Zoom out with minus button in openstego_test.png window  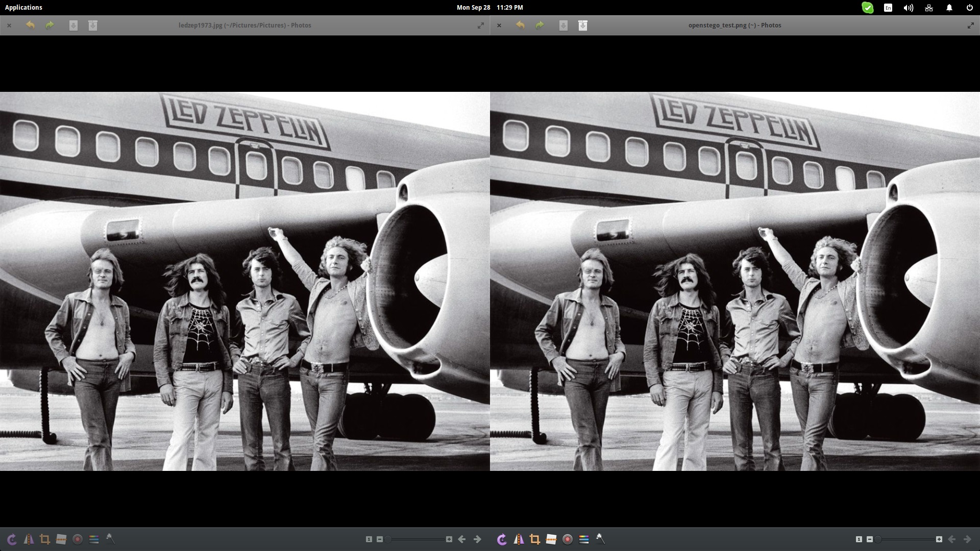pos(870,539)
